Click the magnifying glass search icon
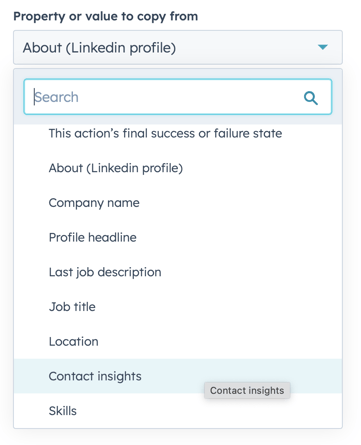This screenshot has height=445, width=361. (311, 98)
